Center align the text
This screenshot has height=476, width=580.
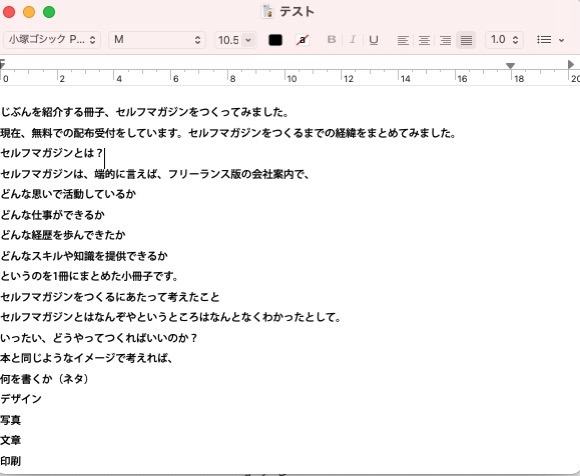[x=424, y=40]
